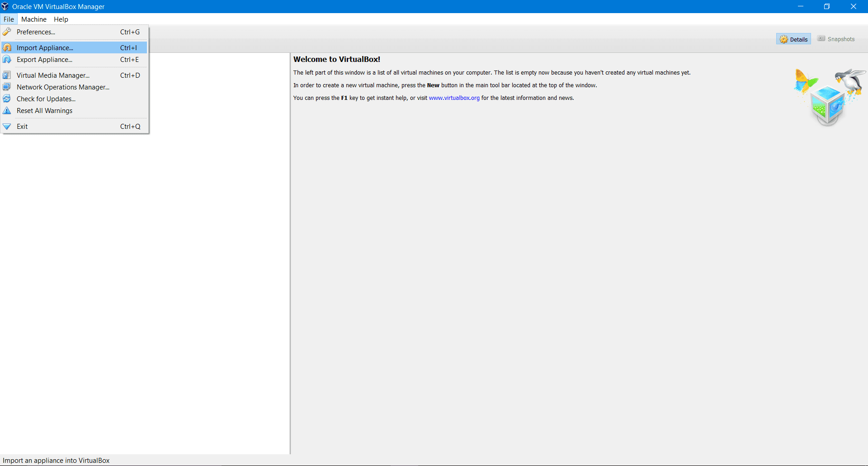Click the VirtualBox welcome mascot image

pos(830,96)
